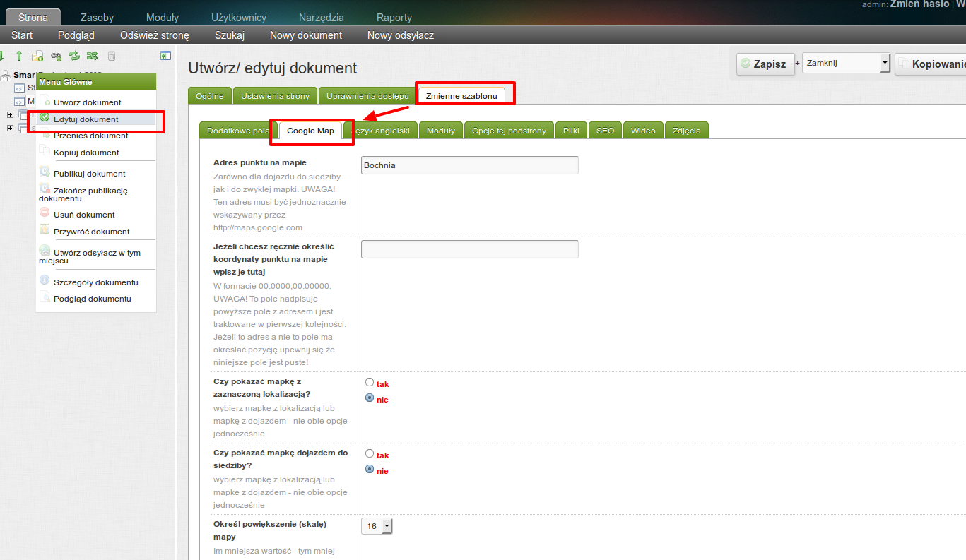Click Podgląd in the secondary menu bar
Screen dimensions: 966x560
tap(76, 35)
